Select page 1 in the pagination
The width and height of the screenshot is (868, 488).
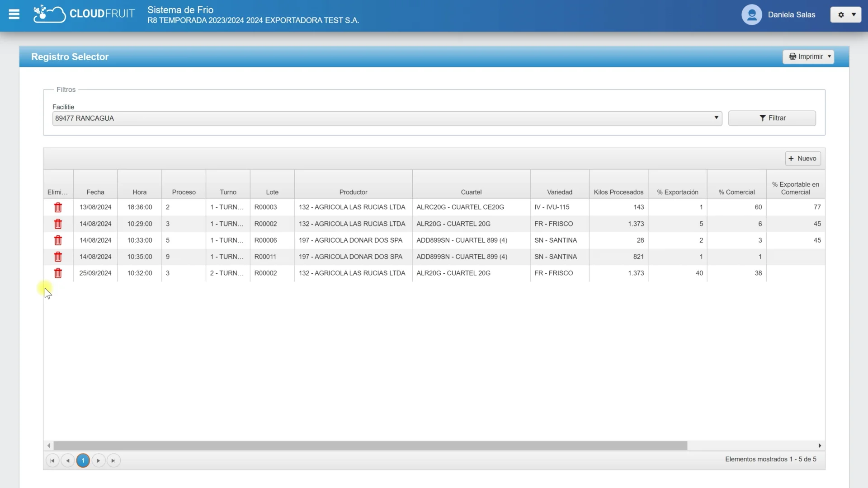(x=83, y=460)
